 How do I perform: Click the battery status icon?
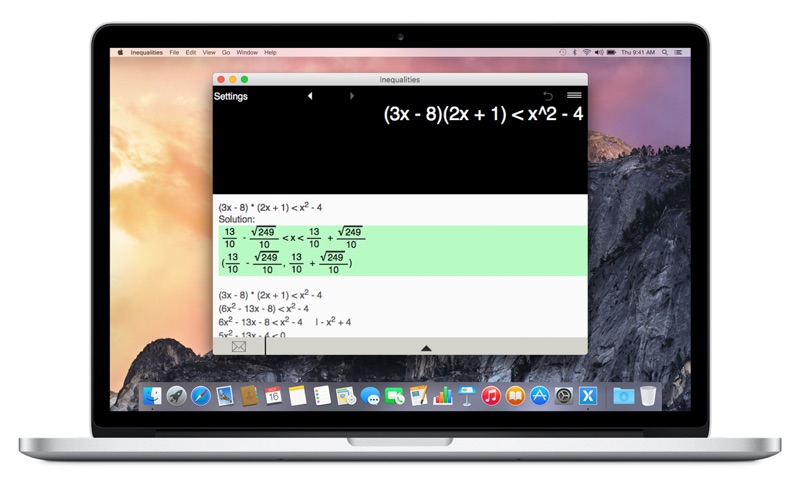[x=611, y=52]
